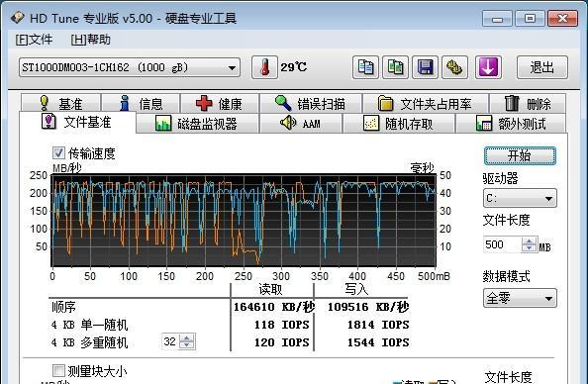Click the 1814 IOPS write value
Image resolution: width=588 pixels, height=384 pixels.
378,325
